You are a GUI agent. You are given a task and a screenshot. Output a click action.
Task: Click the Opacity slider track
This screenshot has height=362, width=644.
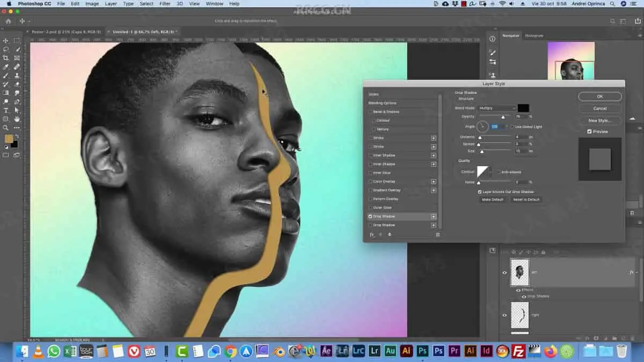(495, 116)
